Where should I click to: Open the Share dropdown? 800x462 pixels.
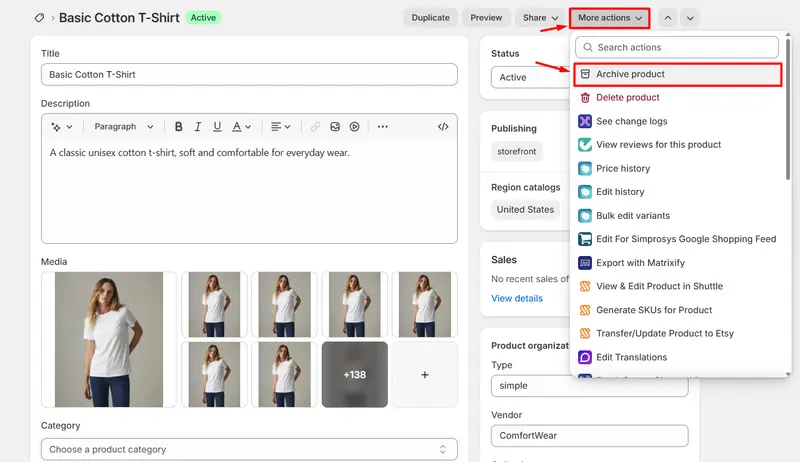pos(540,18)
